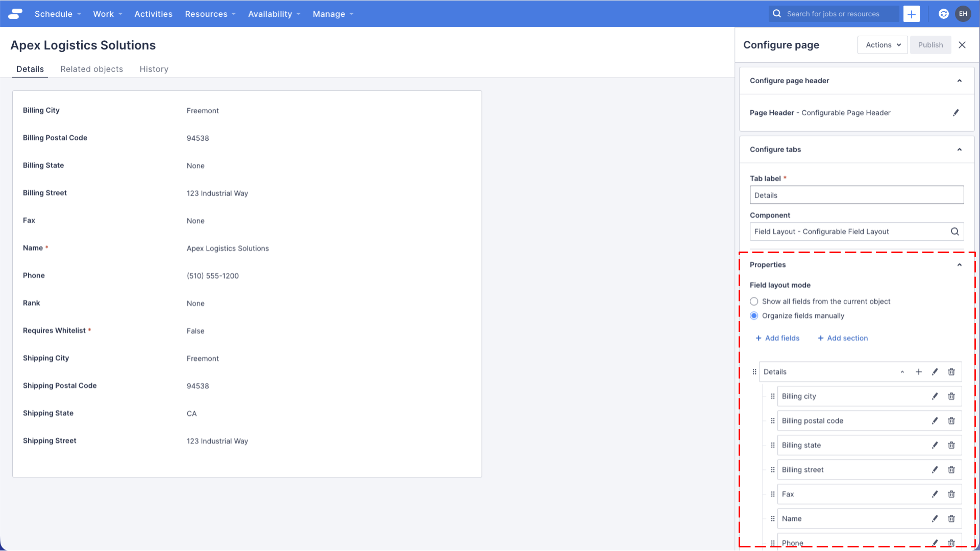This screenshot has height=551, width=980.
Task: Add a field inside the Details section
Action: point(919,371)
